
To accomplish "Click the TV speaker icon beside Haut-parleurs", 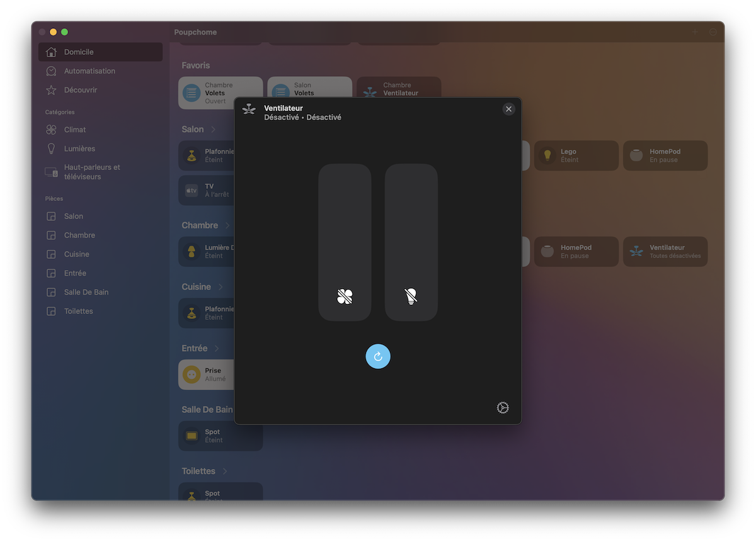I will click(x=52, y=172).
